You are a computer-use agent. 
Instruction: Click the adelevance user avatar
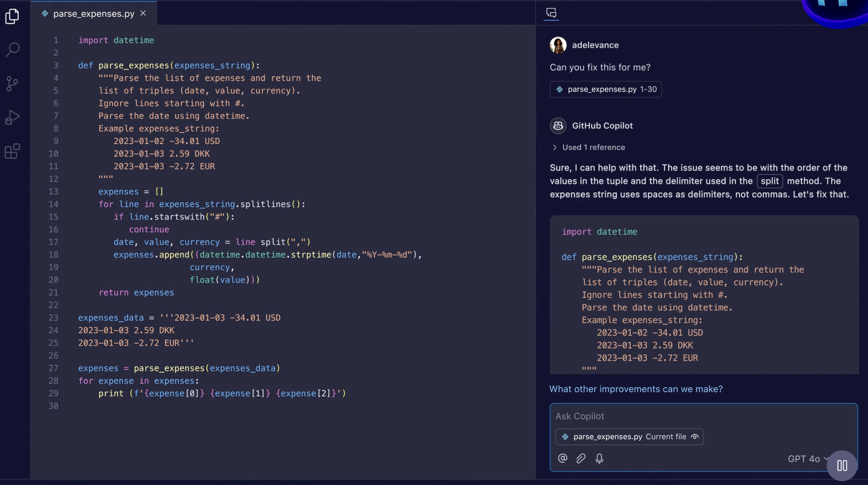point(558,45)
